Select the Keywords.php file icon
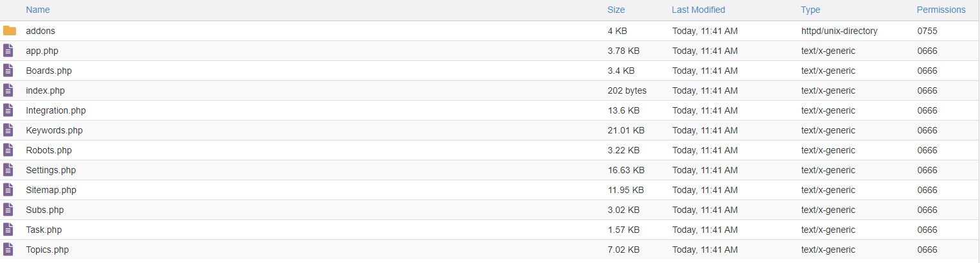This screenshot has height=263, width=980. pyautogui.click(x=8, y=130)
